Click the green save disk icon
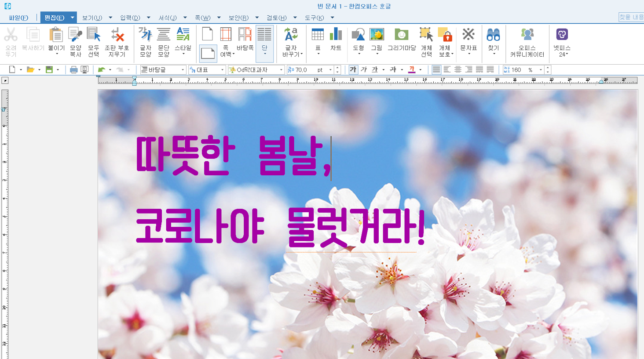 pyautogui.click(x=49, y=69)
